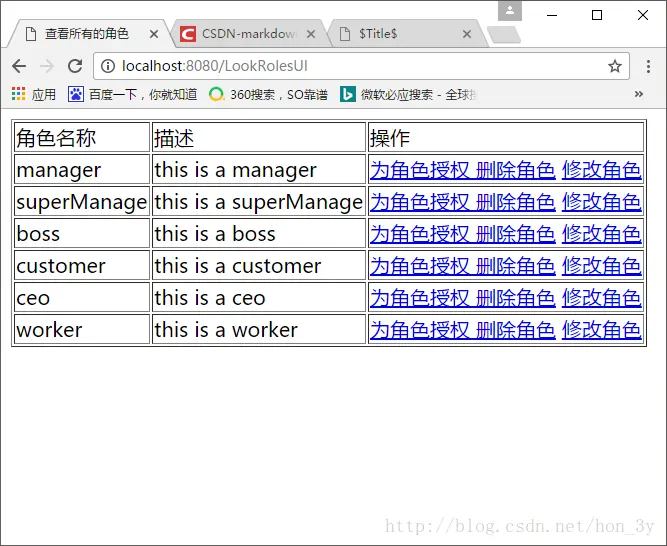Click 删除角色 for customer
This screenshot has height=546, width=667.
[x=516, y=266]
